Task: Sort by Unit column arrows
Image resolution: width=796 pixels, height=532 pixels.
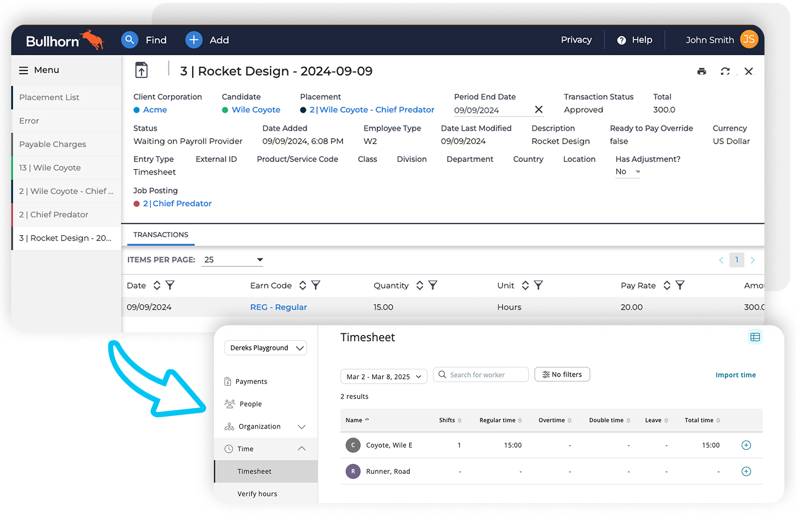Action: (525, 285)
